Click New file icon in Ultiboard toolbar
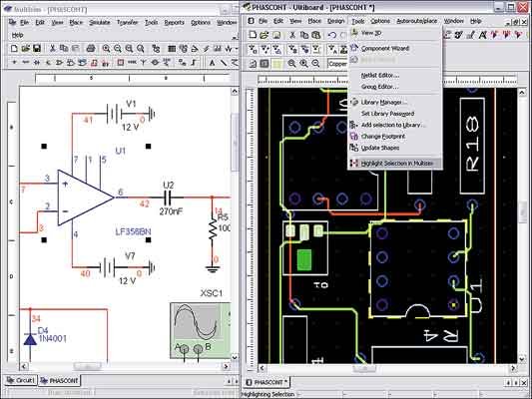532x399 pixels. 253,34
